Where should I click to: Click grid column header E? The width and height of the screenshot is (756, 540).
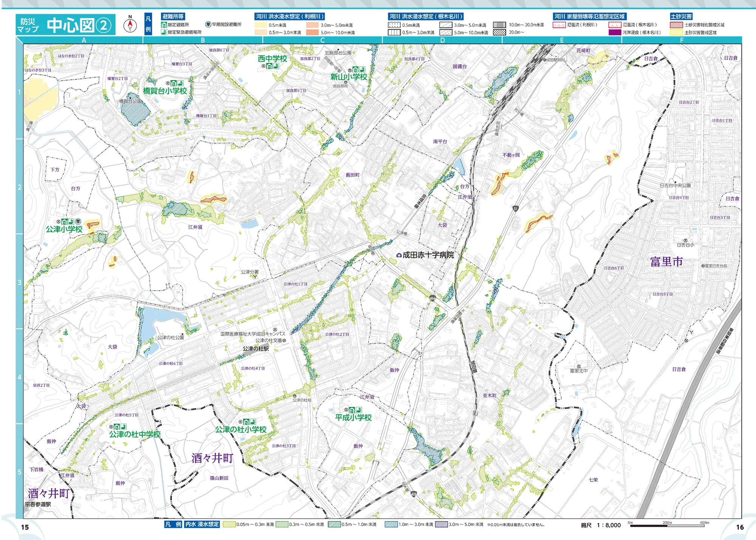coord(562,40)
